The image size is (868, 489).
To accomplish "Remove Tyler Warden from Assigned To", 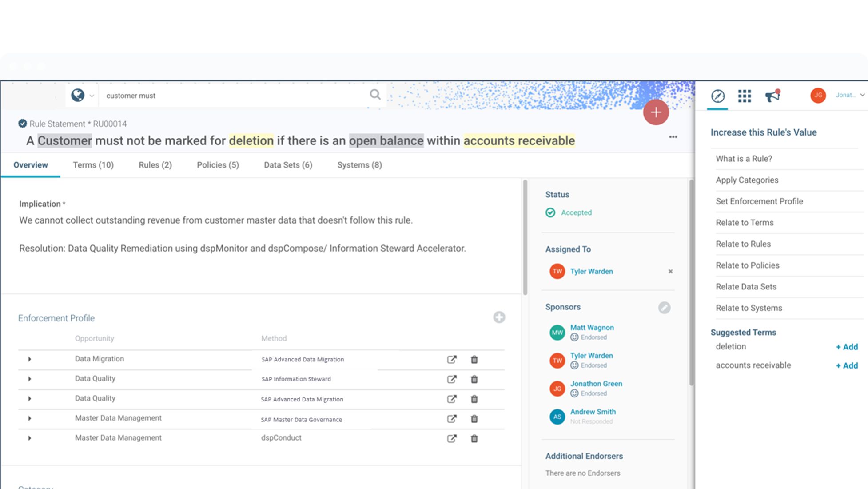I will pos(670,272).
